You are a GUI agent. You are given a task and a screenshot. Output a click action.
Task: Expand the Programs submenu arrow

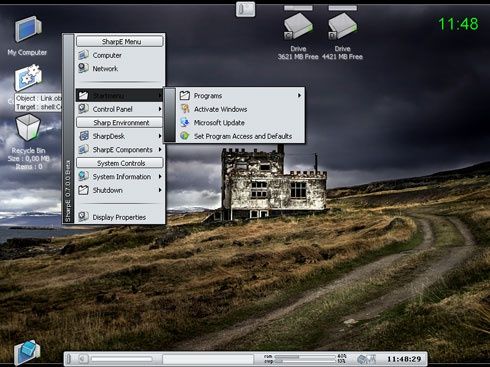299,96
